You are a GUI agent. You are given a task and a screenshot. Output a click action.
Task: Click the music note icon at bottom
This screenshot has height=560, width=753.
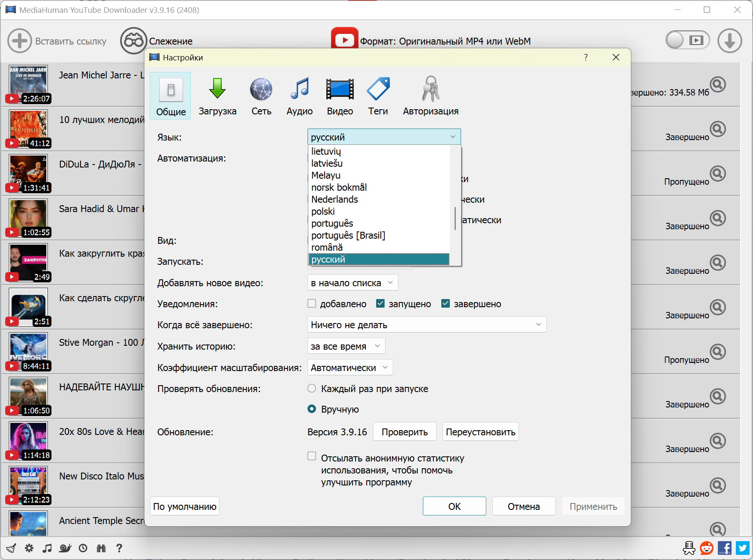47,548
